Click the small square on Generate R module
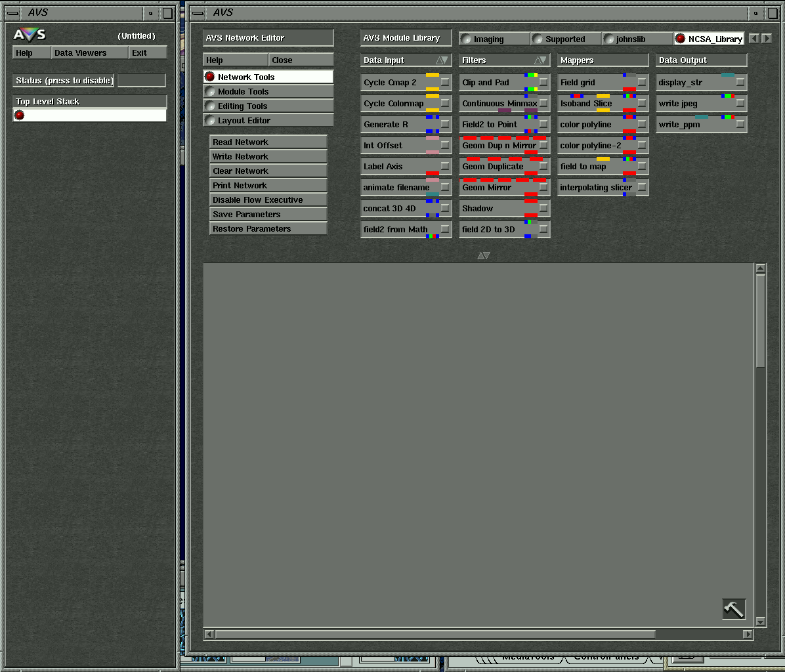The image size is (785, 672). (x=444, y=124)
